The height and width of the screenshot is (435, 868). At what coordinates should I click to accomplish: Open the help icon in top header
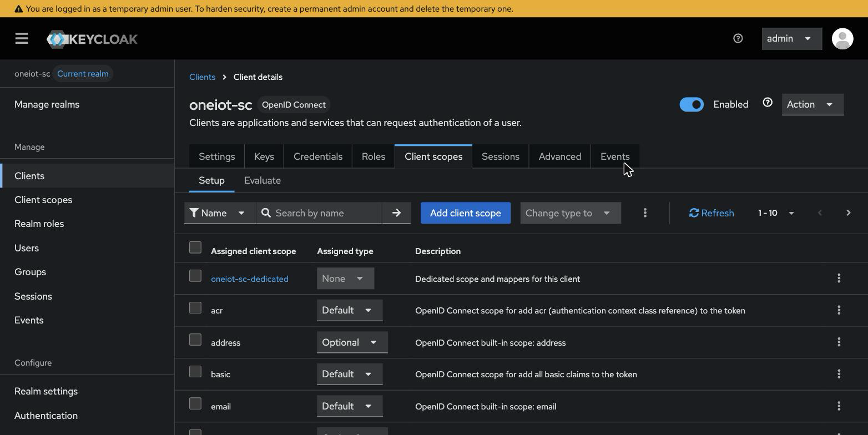point(738,38)
